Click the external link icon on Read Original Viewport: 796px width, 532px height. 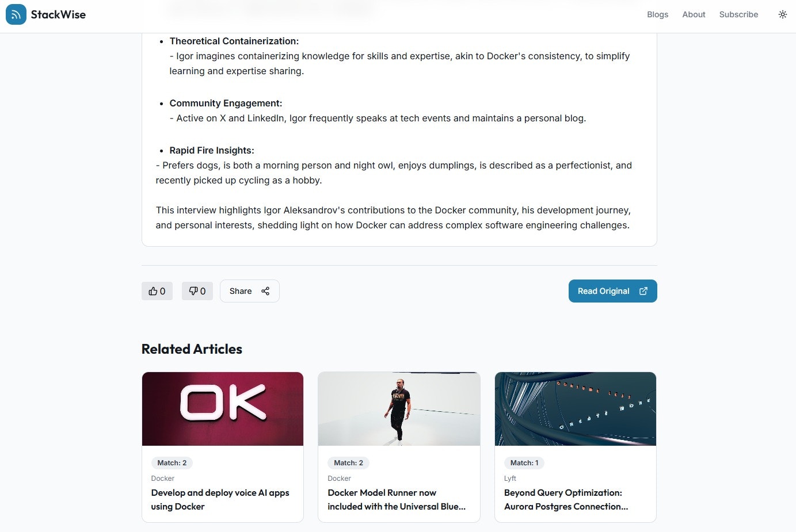[643, 291]
